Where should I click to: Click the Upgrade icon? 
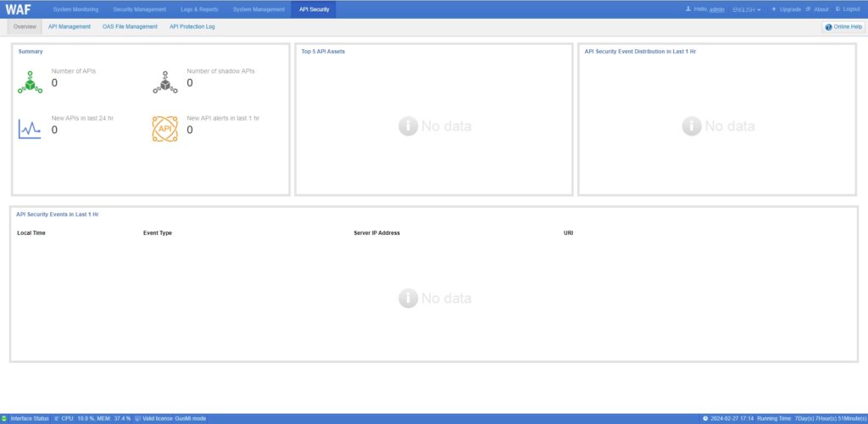pos(774,8)
